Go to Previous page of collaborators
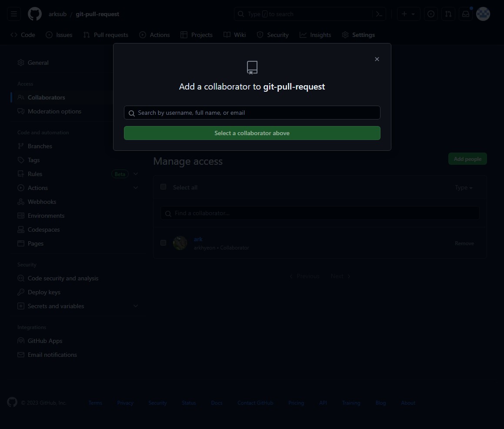 pyautogui.click(x=304, y=276)
